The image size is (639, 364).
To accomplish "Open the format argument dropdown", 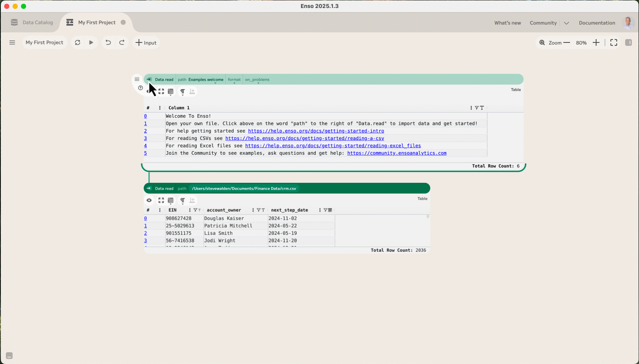I will pyautogui.click(x=234, y=79).
